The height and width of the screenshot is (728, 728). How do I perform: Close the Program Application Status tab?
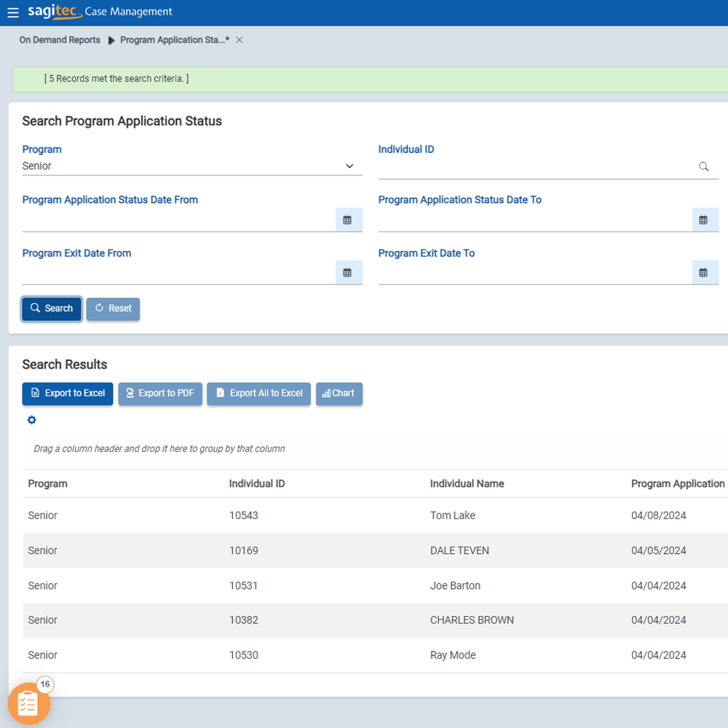coord(239,40)
